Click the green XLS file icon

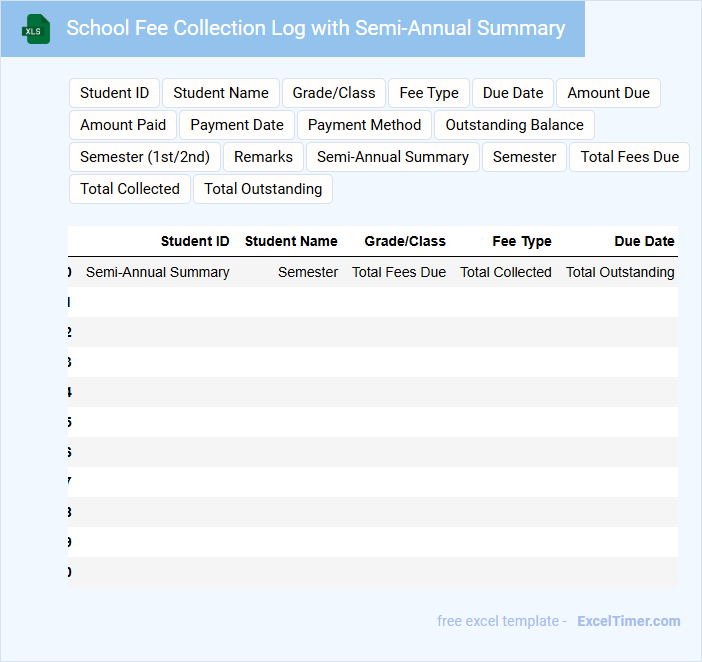36,29
